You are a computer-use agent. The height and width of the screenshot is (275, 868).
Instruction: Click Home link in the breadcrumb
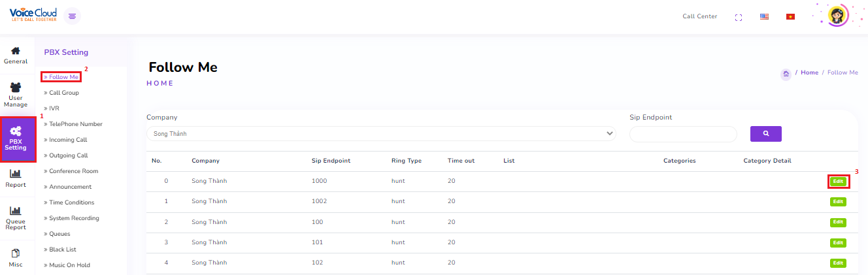tap(809, 73)
